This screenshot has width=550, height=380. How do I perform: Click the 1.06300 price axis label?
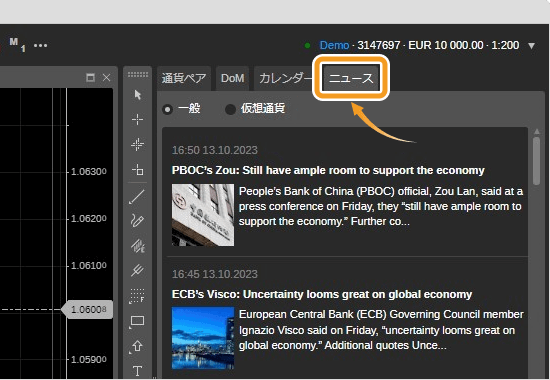[89, 172]
